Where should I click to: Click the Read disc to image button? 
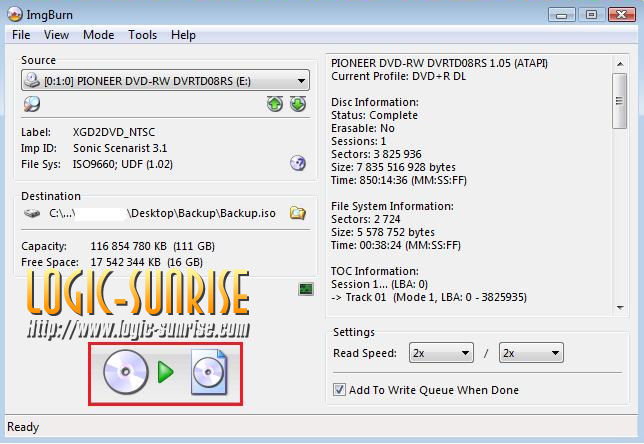click(x=167, y=373)
